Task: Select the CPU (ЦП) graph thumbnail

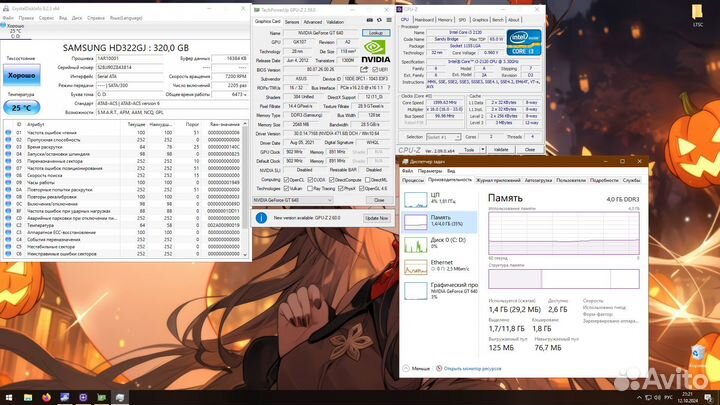Action: [415, 199]
